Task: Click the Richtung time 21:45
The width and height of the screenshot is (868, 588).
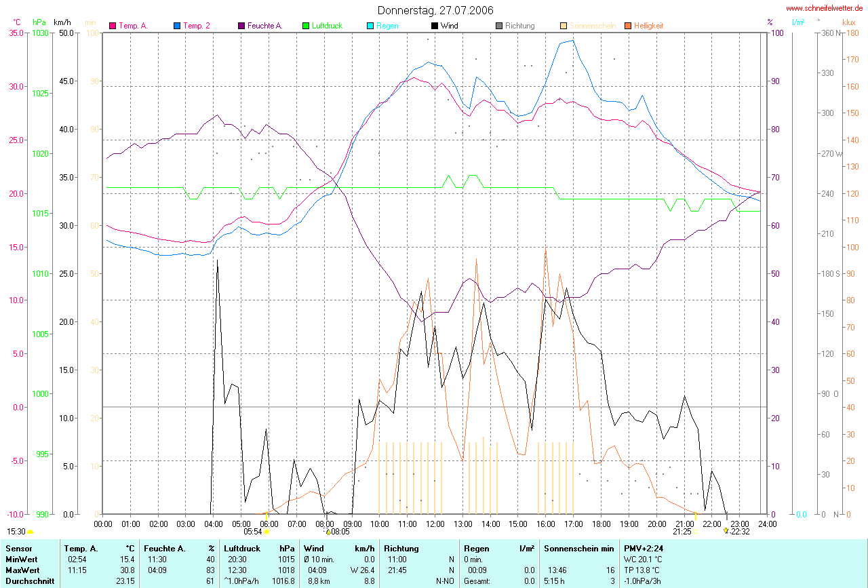Action: point(397,570)
